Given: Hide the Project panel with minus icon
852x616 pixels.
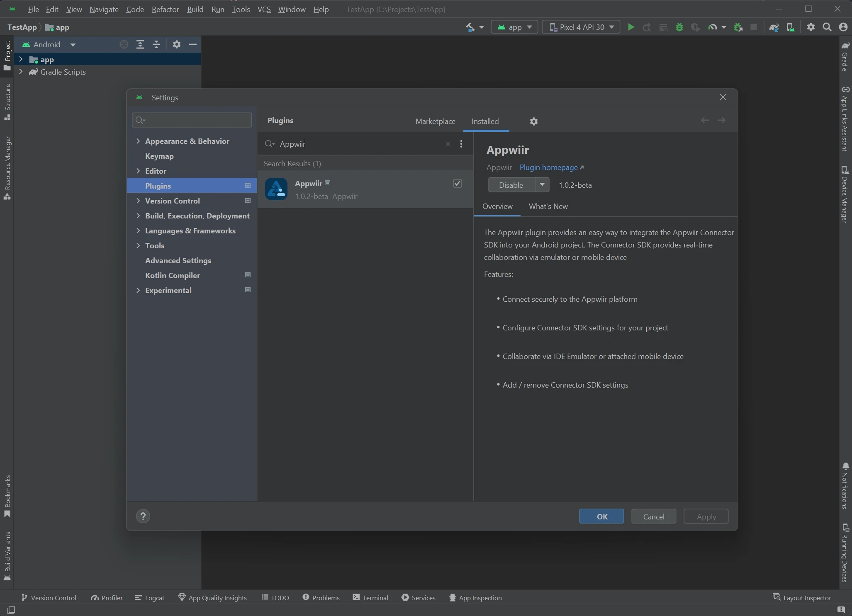Looking at the screenshot, I should tap(193, 44).
